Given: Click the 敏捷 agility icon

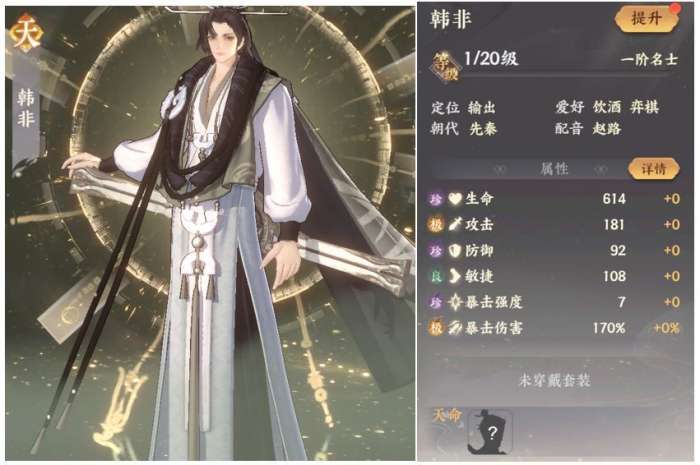Looking at the screenshot, I should tap(454, 276).
